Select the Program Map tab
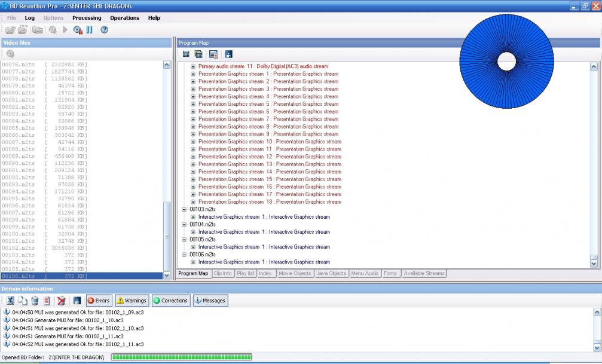 pos(193,273)
